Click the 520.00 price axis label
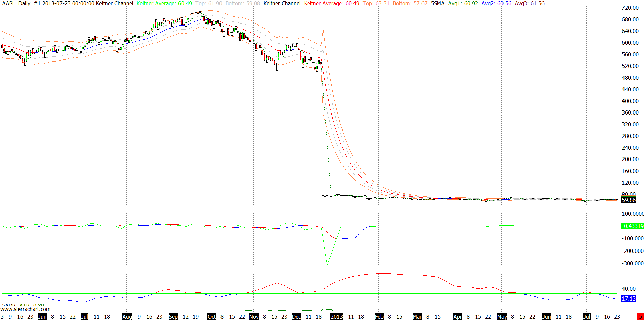This screenshot has height=320, width=644. point(630,66)
